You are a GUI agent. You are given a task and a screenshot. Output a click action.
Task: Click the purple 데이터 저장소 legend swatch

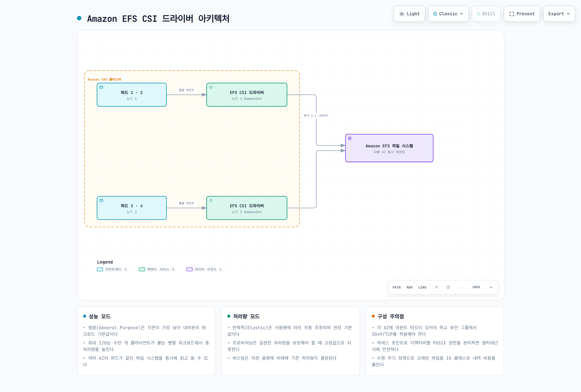(x=189, y=269)
